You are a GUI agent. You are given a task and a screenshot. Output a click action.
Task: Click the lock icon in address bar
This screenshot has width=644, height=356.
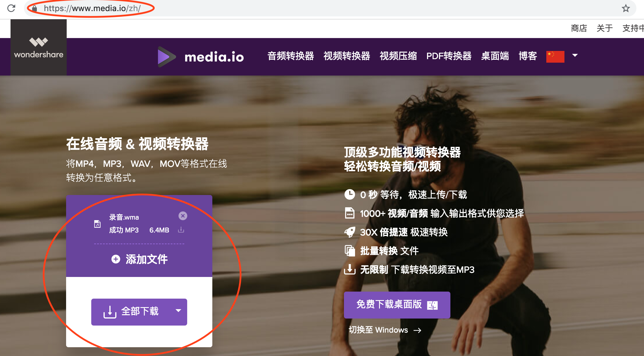[35, 8]
